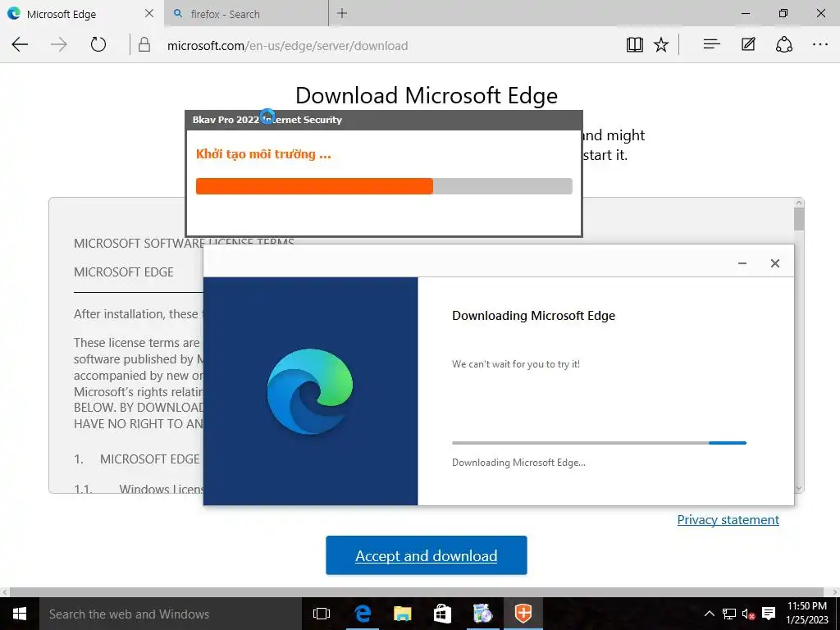
Task: Open the Privacy statement link
Action: pos(728,519)
